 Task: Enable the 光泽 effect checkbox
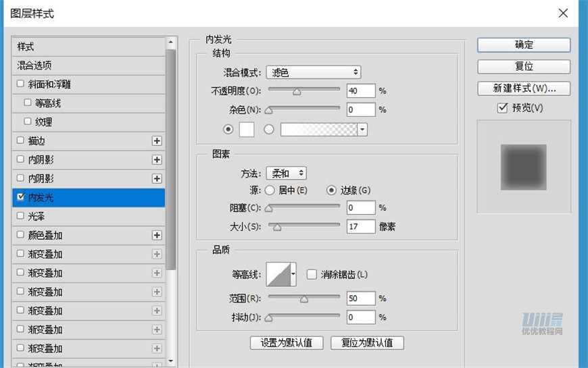click(x=21, y=215)
